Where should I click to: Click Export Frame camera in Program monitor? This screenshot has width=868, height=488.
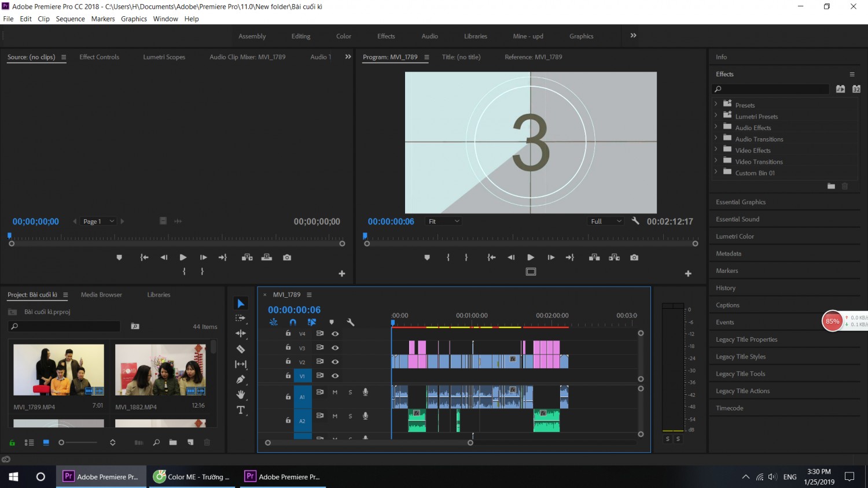point(634,257)
